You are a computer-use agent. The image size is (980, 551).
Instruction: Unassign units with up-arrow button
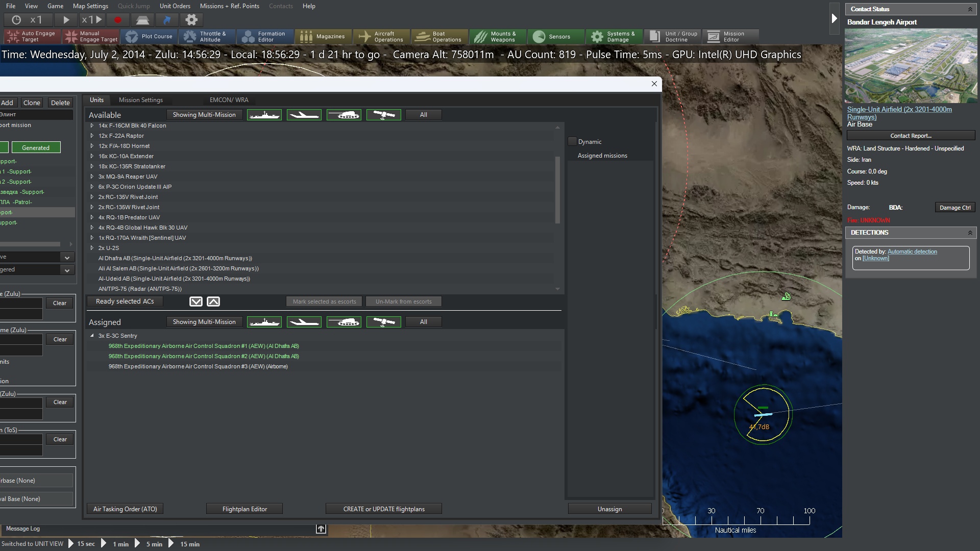213,302
